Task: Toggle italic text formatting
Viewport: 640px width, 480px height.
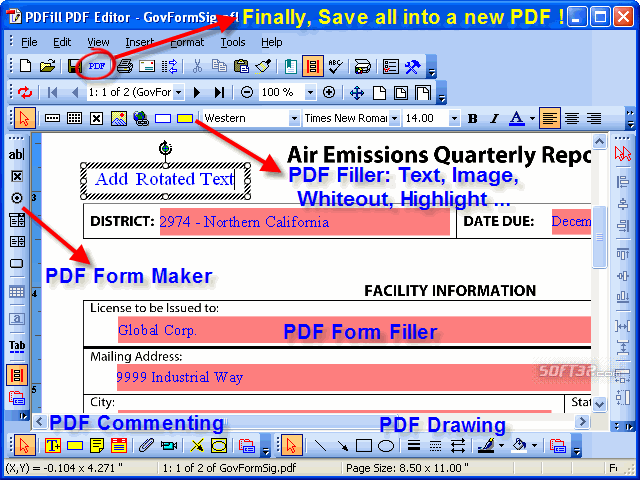Action: [494, 119]
